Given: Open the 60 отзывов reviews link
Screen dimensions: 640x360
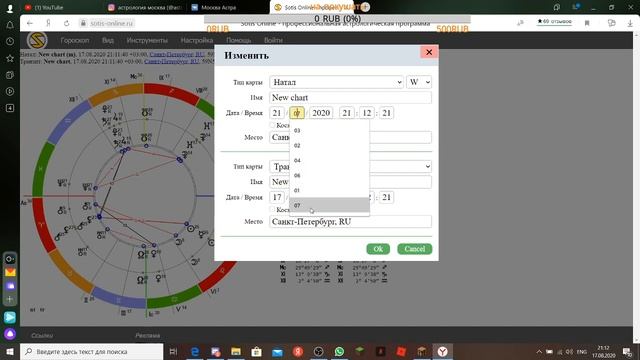Looking at the screenshot, I should (x=554, y=22).
